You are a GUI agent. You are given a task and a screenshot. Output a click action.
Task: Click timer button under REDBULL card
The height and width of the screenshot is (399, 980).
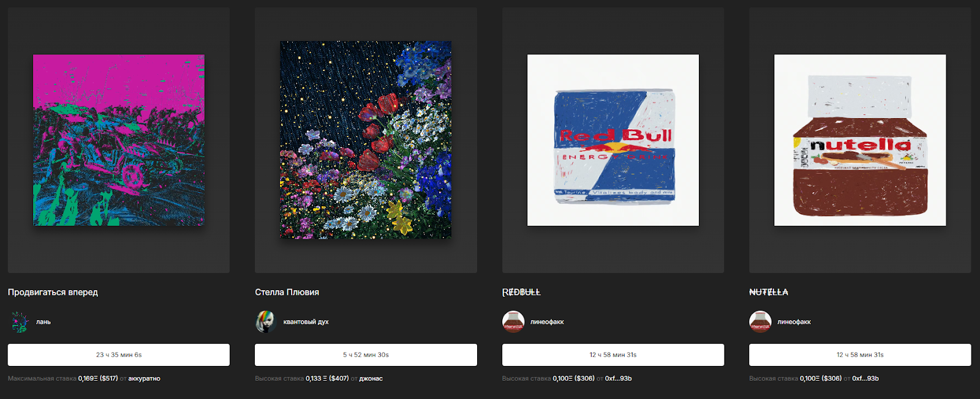613,355
